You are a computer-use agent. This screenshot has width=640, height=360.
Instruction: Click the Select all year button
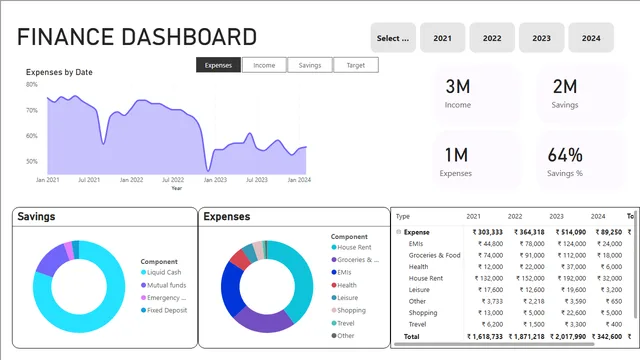pos(393,38)
